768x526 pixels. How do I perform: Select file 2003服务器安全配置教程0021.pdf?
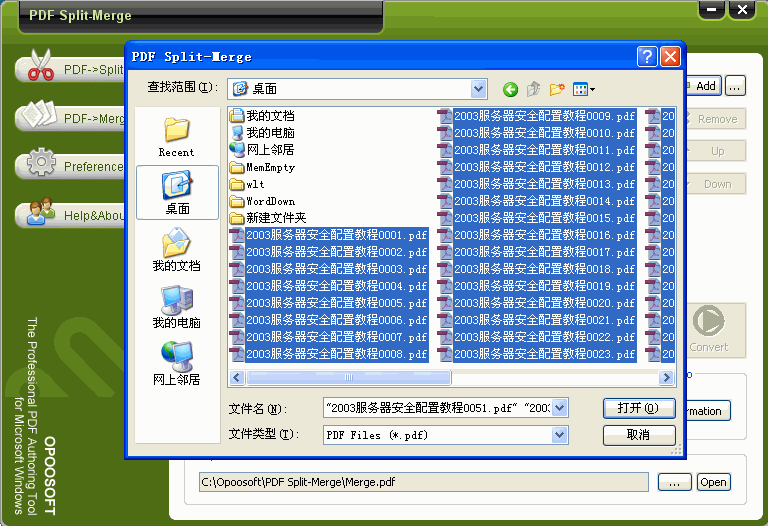tap(537, 320)
